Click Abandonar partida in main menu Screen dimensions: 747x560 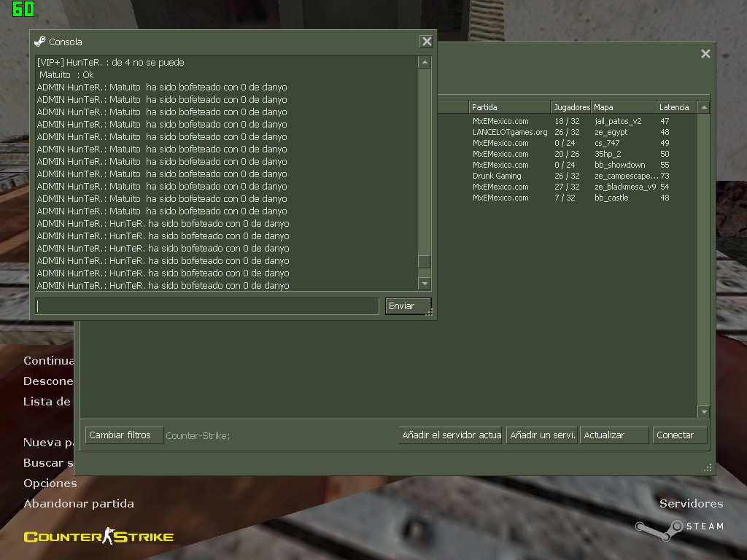click(x=79, y=504)
